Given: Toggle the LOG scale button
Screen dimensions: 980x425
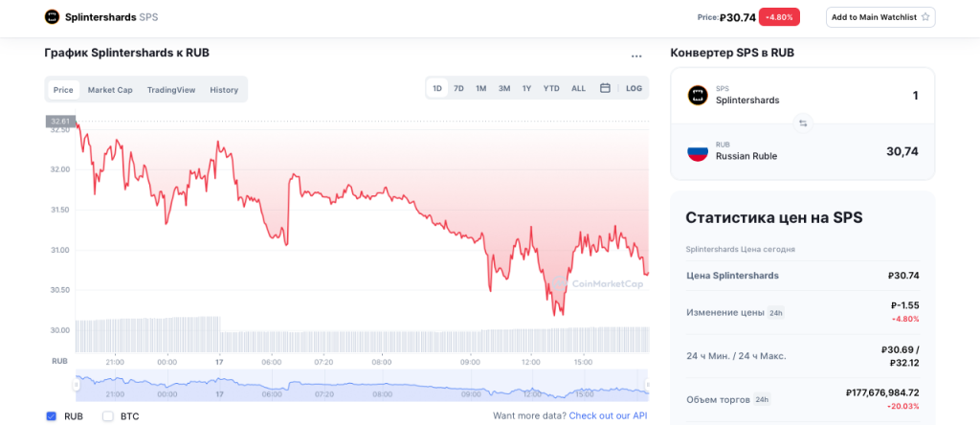Looking at the screenshot, I should click(635, 89).
